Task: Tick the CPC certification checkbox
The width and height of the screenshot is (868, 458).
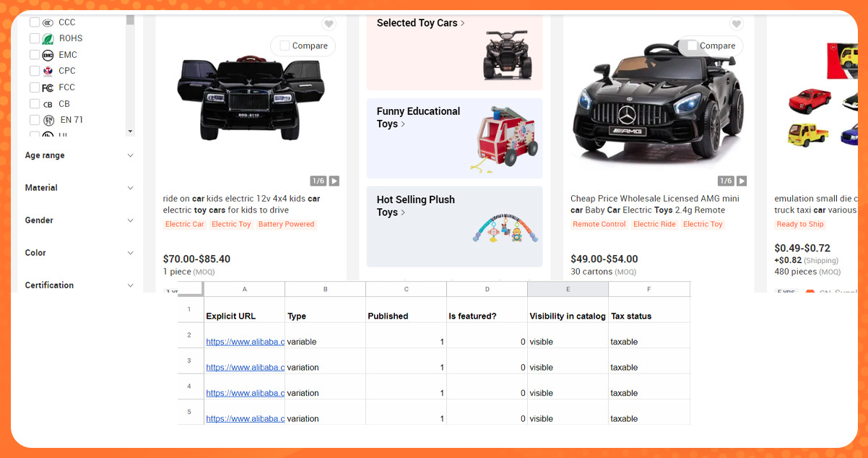Action: (x=35, y=71)
